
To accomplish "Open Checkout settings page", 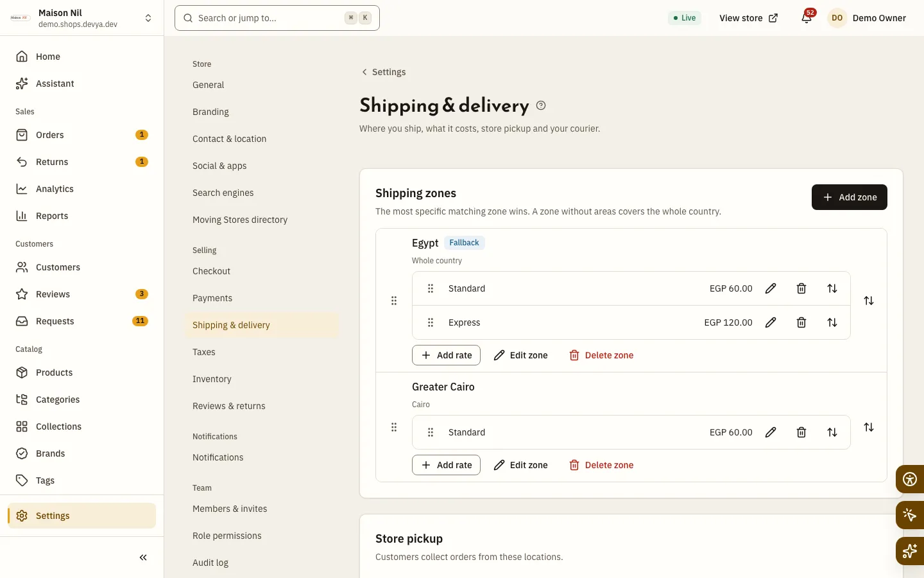I will tap(261, 271).
